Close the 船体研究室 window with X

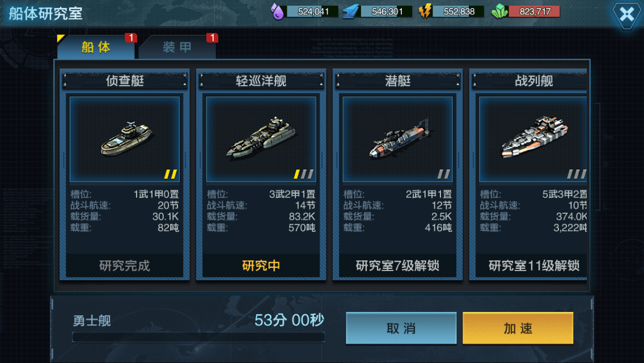pos(627,15)
